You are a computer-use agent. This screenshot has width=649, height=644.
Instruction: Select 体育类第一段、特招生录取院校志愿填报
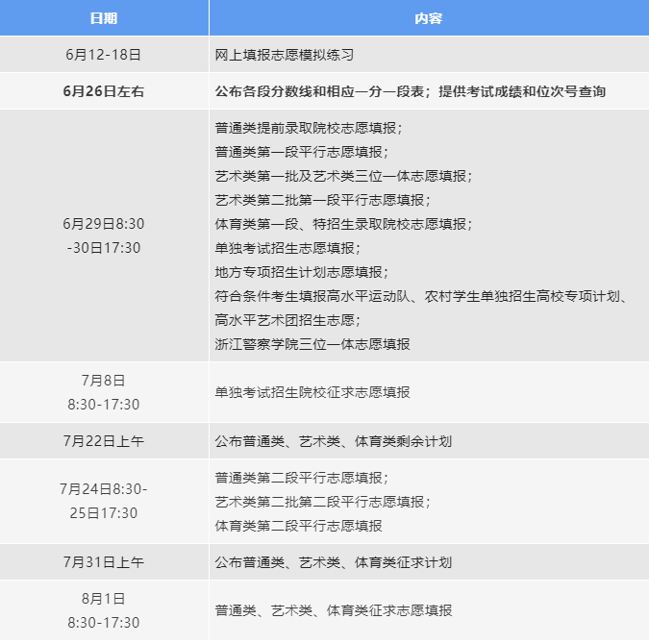click(343, 224)
